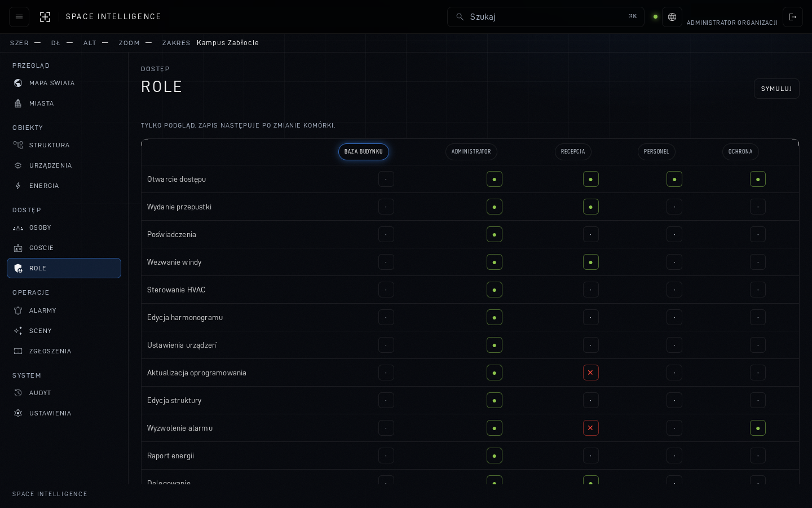Click the Raport energii row label

click(170, 456)
